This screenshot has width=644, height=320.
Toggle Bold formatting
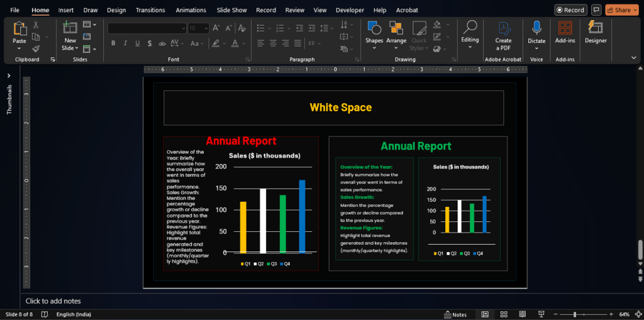click(x=113, y=43)
